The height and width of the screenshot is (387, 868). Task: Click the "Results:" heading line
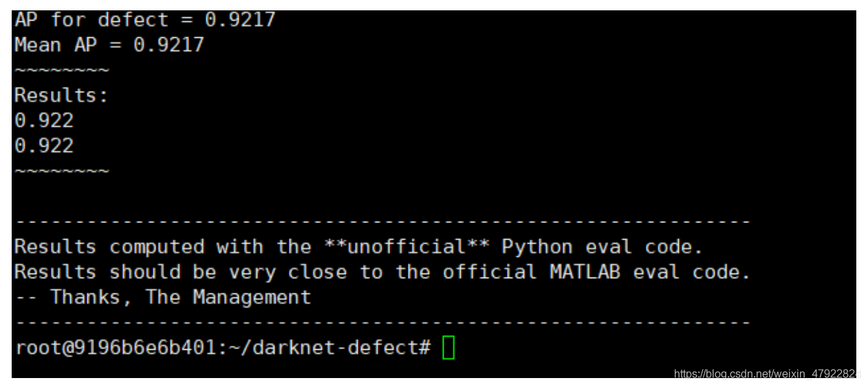(x=61, y=96)
